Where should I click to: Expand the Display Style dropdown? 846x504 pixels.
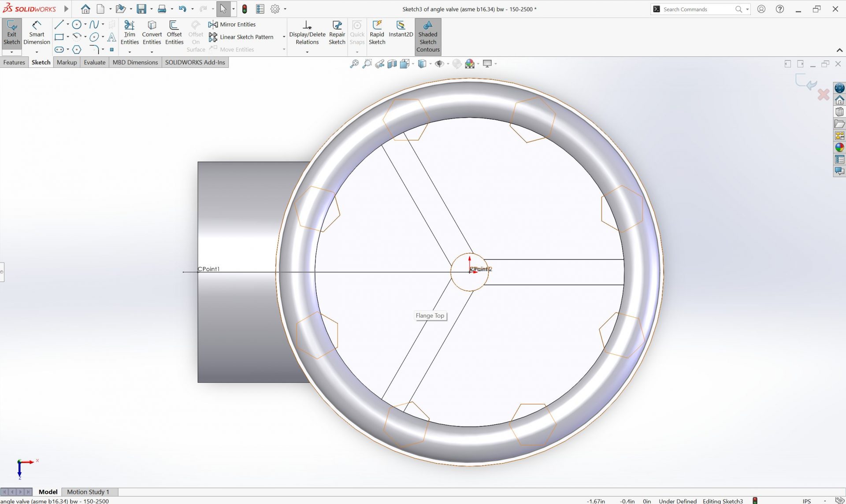[431, 63]
